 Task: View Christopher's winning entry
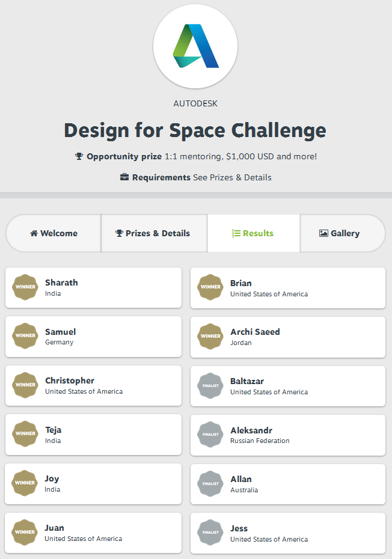pos(93,386)
